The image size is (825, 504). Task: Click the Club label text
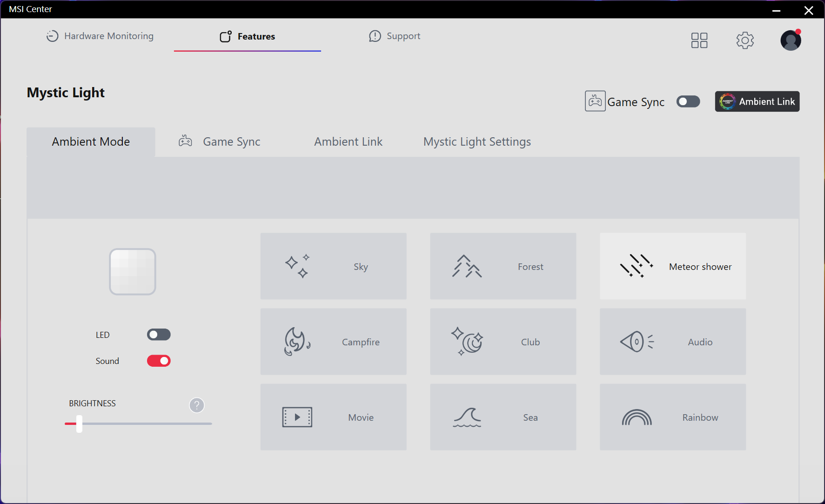(x=530, y=342)
